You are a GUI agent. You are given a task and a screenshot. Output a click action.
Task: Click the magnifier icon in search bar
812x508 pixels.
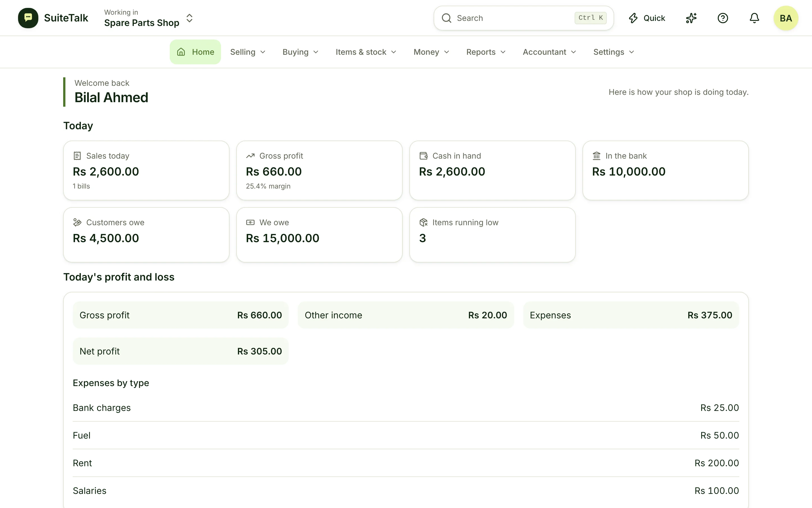(446, 18)
